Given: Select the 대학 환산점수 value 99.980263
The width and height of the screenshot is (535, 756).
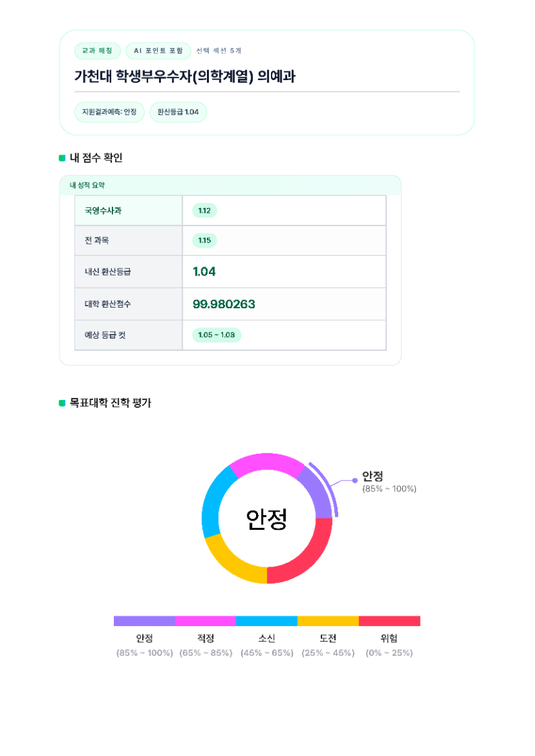Looking at the screenshot, I should (224, 304).
